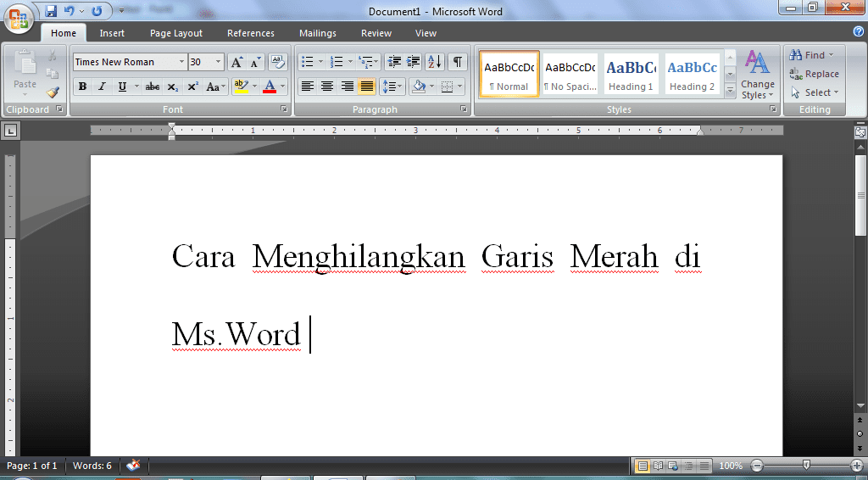
Task: Open the Change Styles dropdown
Action: [x=757, y=75]
